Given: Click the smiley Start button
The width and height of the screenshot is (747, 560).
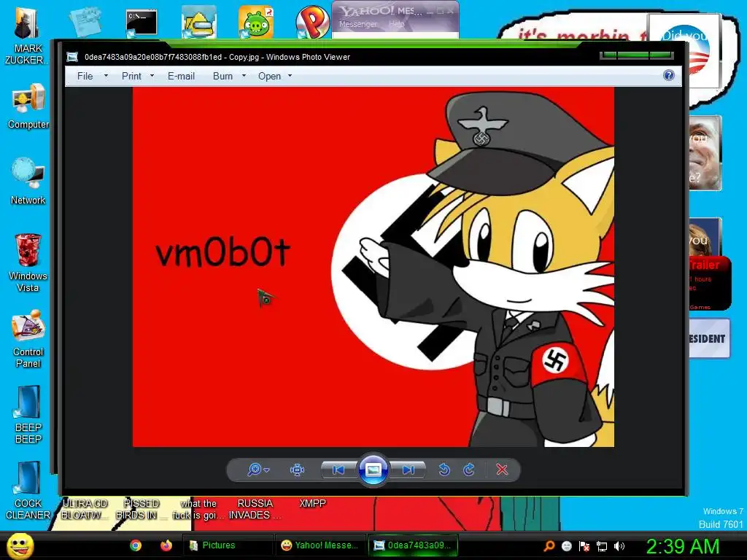Looking at the screenshot, I should click(x=20, y=545).
